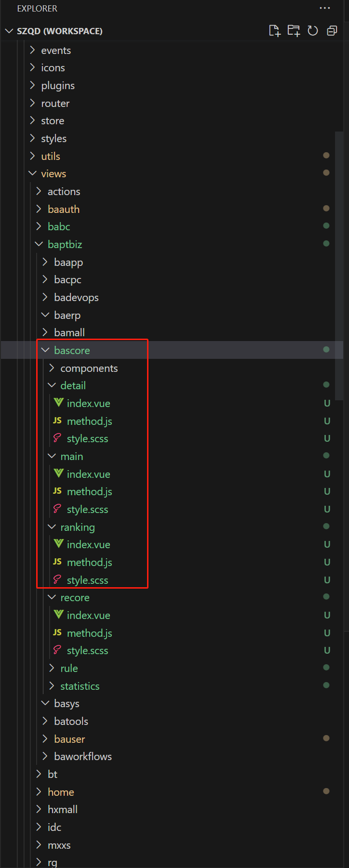
Task: Click the Sass icon of style.scss under main
Action: coord(57,509)
